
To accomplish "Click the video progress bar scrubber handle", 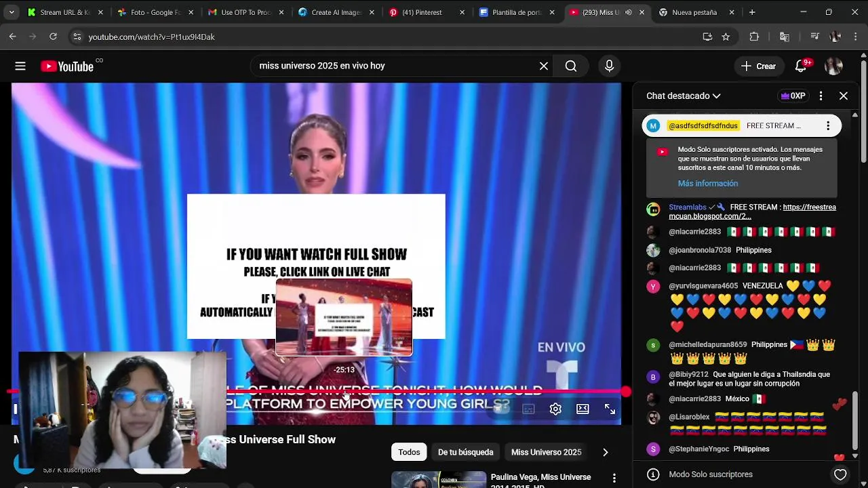I will point(625,392).
